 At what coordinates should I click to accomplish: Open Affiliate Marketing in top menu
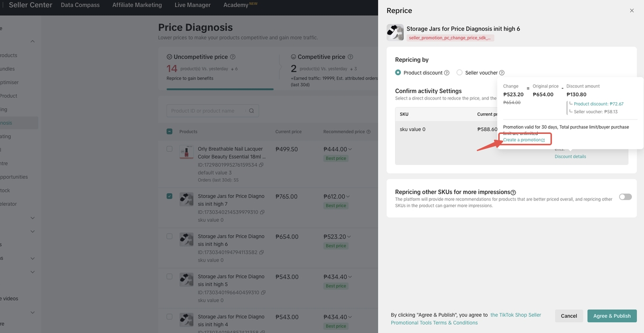click(137, 5)
